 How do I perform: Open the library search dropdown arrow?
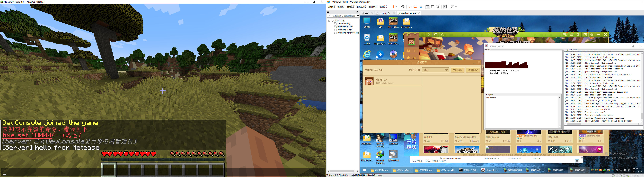pos(358,16)
